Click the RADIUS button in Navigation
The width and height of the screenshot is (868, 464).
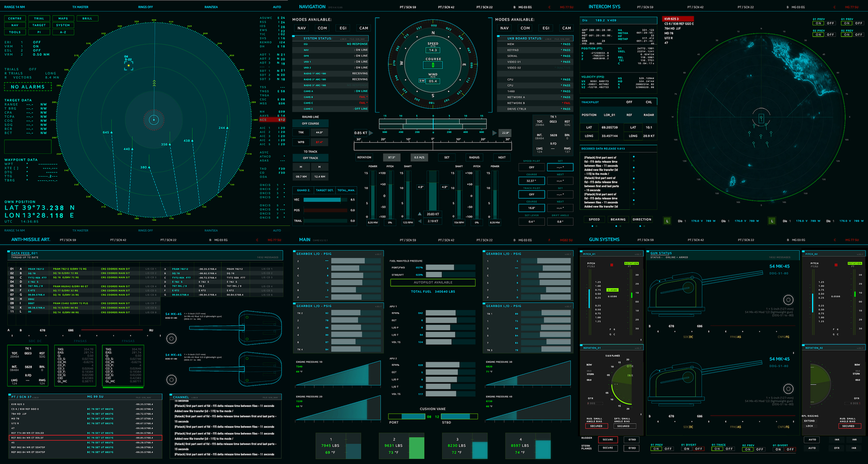474,158
